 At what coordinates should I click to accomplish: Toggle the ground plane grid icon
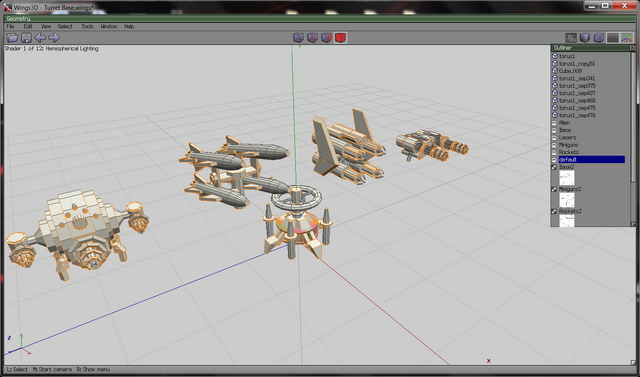tap(613, 38)
